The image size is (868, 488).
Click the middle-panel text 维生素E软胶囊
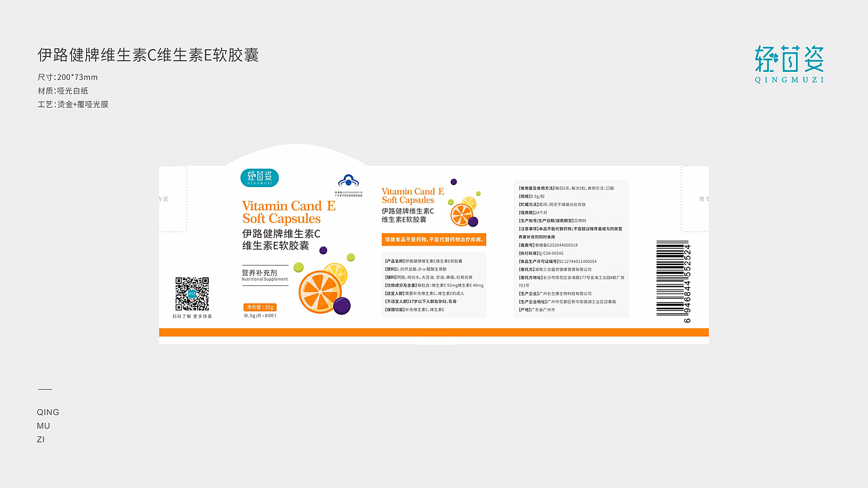pos(404,220)
